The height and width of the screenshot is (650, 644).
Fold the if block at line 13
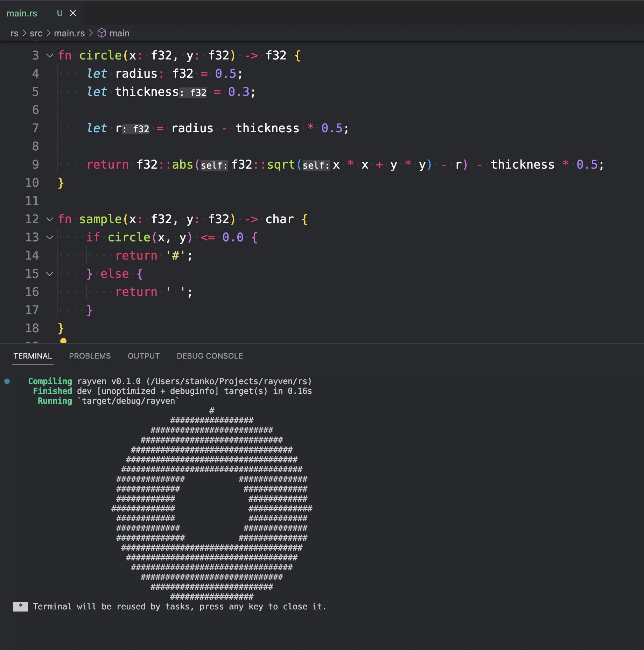tap(50, 238)
